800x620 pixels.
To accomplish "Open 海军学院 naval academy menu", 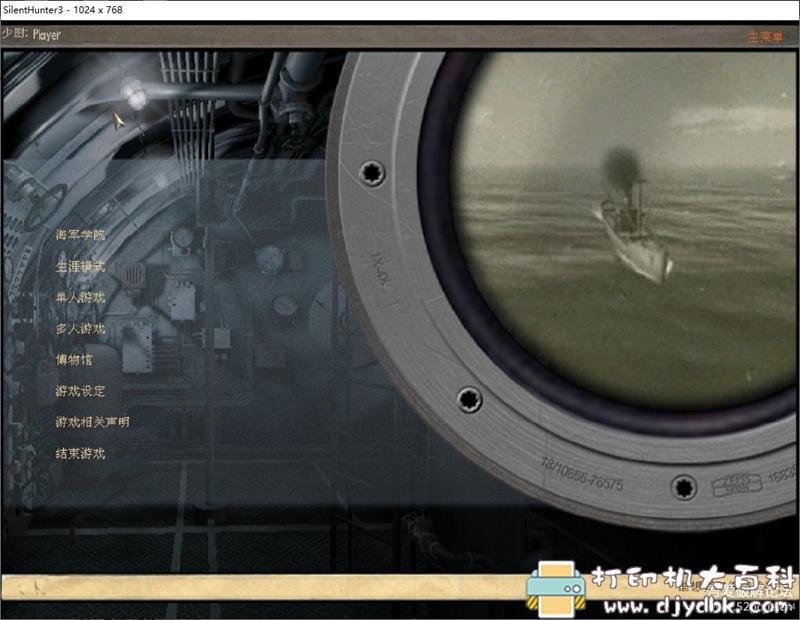I will coord(80,235).
